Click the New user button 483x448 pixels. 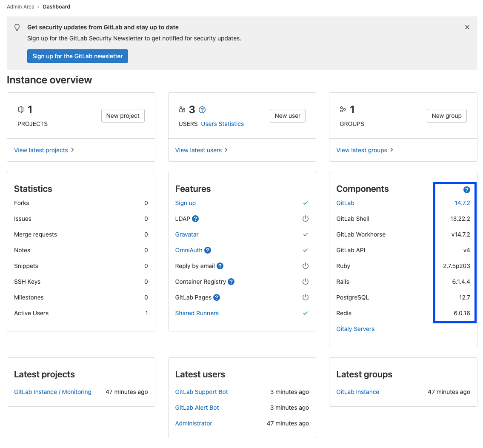tap(287, 116)
